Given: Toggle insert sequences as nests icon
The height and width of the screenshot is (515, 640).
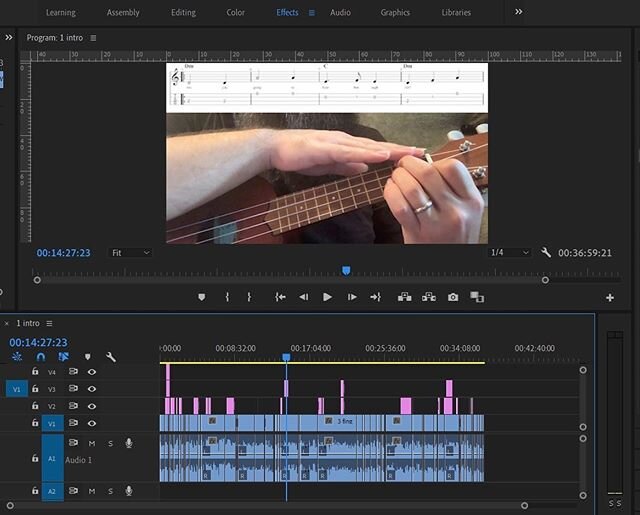Looking at the screenshot, I should coord(17,357).
